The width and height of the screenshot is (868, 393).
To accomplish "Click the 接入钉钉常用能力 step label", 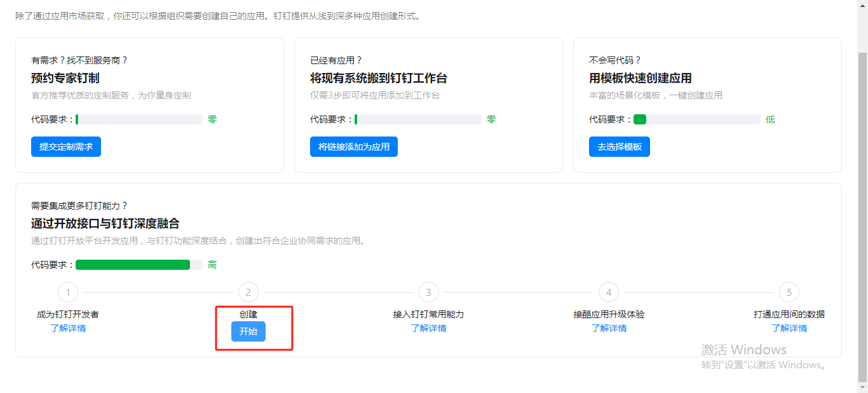I will pos(429,314).
